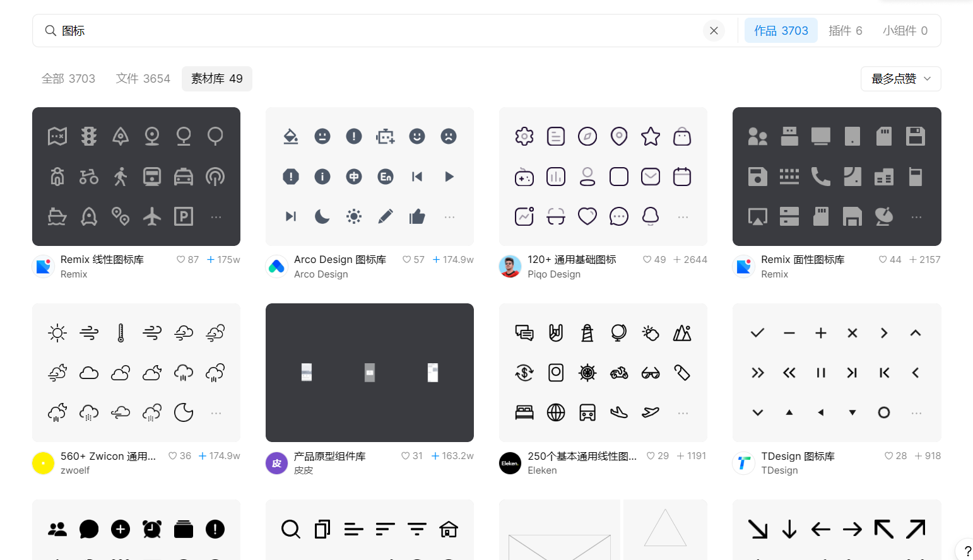Image resolution: width=973 pixels, height=560 pixels.
Task: Click the 120+ 通用基础图标 title
Action: pyautogui.click(x=572, y=259)
